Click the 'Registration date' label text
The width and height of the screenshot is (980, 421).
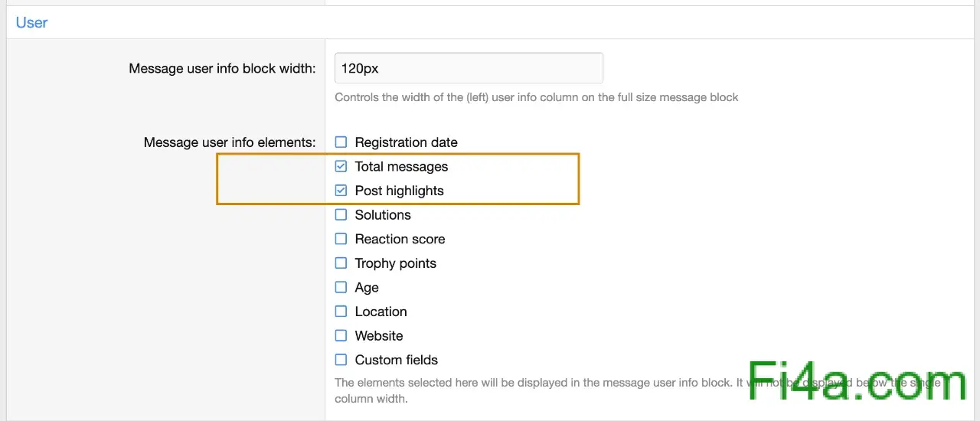point(406,142)
